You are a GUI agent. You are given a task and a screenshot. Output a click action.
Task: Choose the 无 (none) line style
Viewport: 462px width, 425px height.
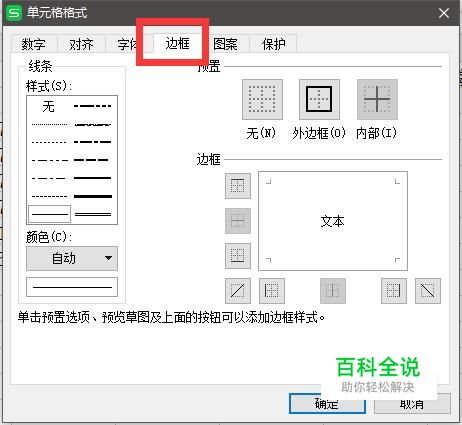(49, 107)
